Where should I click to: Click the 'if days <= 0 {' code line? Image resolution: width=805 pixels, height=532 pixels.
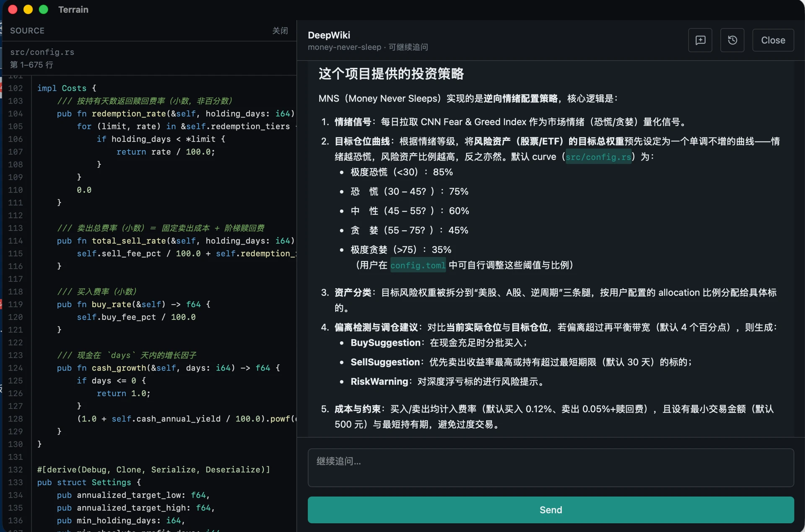(112, 381)
